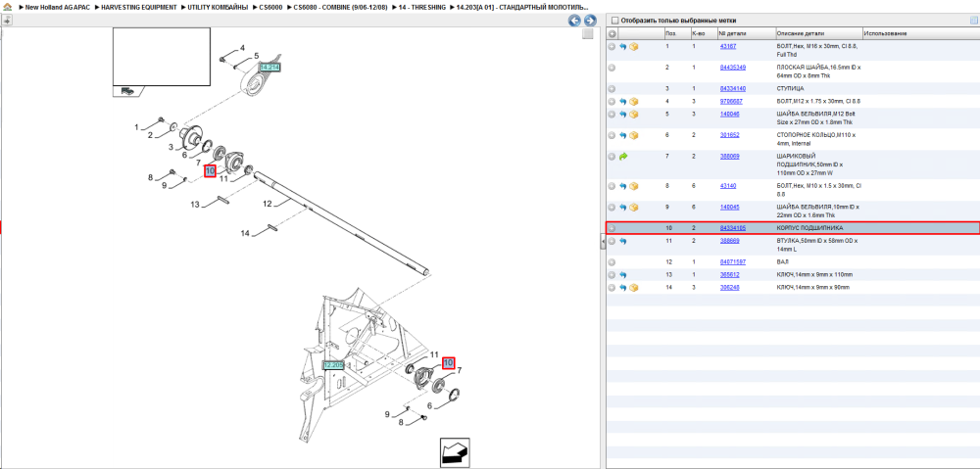Open the 14.214 reference tag in diagram

point(269,67)
